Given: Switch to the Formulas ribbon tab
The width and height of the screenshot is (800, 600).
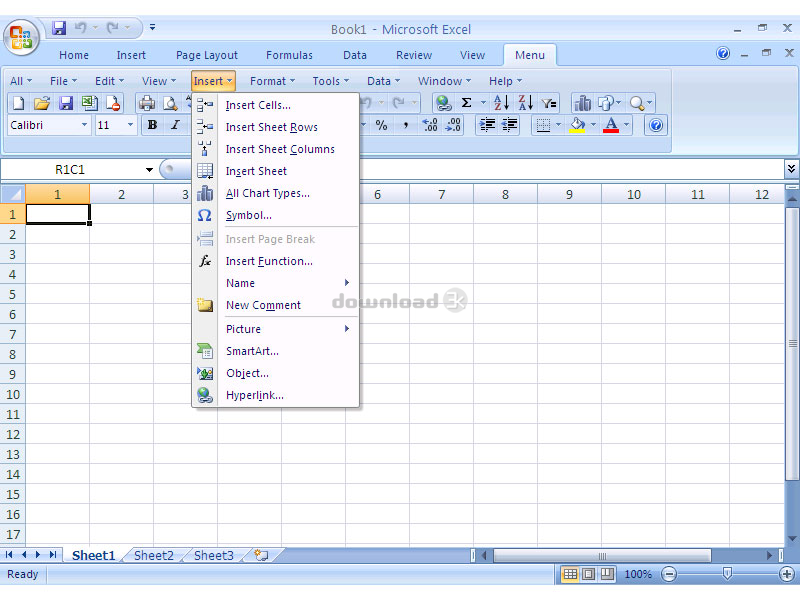Looking at the screenshot, I should tap(289, 55).
